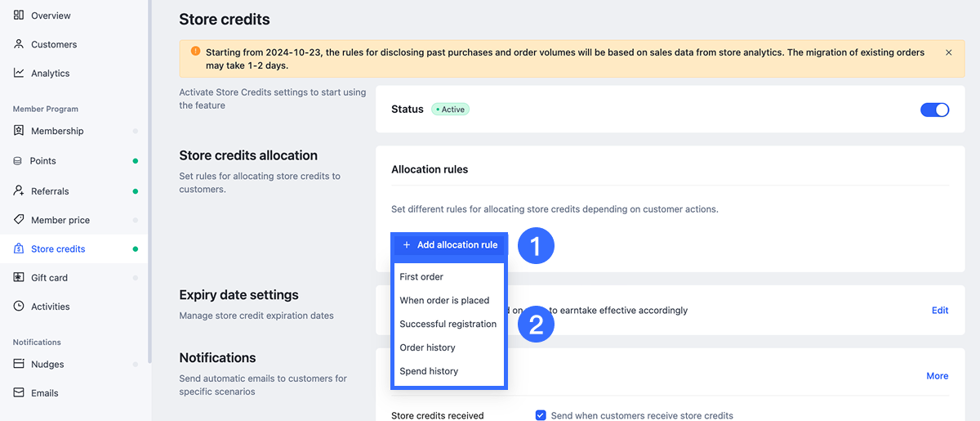This screenshot has width=980, height=421.
Task: Select the Points coins icon
Action: coord(18,161)
